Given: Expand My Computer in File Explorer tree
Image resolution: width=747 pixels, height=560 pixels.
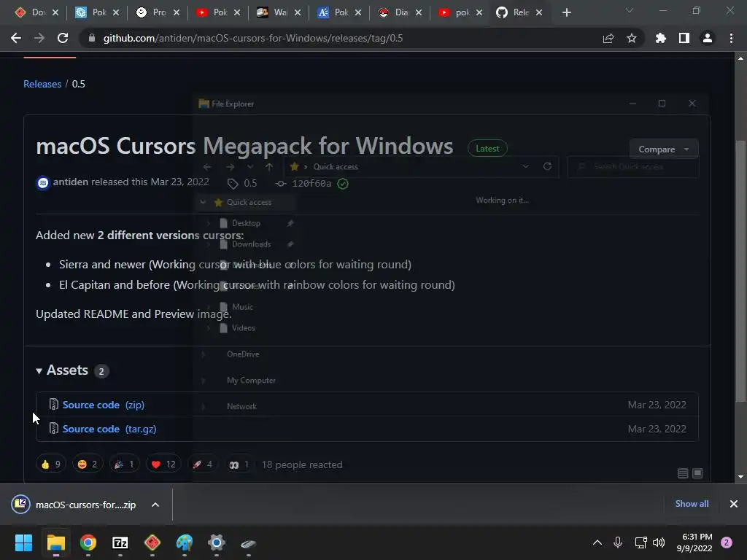Looking at the screenshot, I should 203,380.
